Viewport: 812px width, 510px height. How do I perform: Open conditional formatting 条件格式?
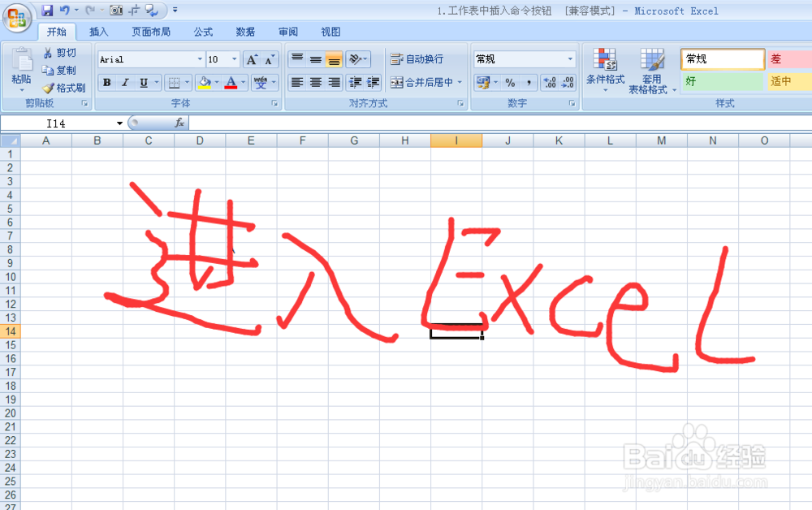tap(605, 70)
